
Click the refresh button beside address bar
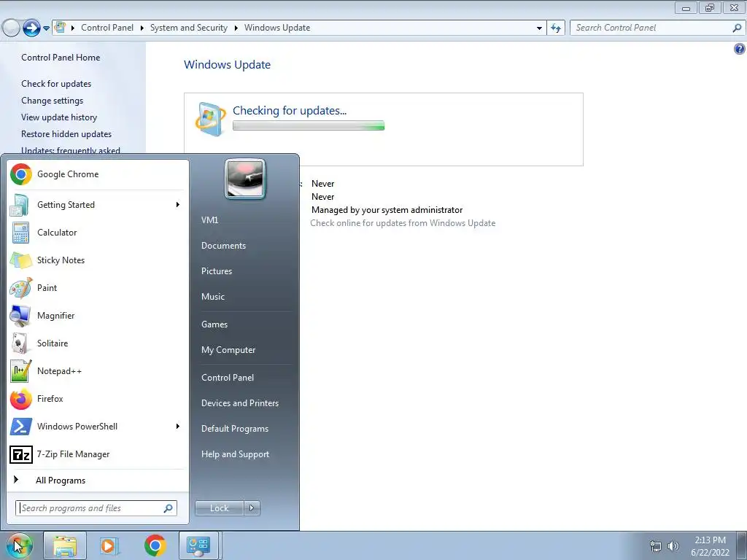[555, 28]
